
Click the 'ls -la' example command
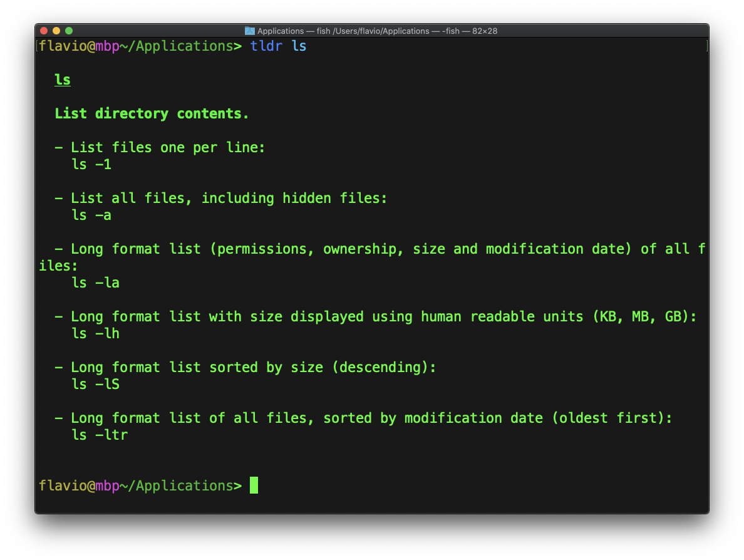click(95, 283)
